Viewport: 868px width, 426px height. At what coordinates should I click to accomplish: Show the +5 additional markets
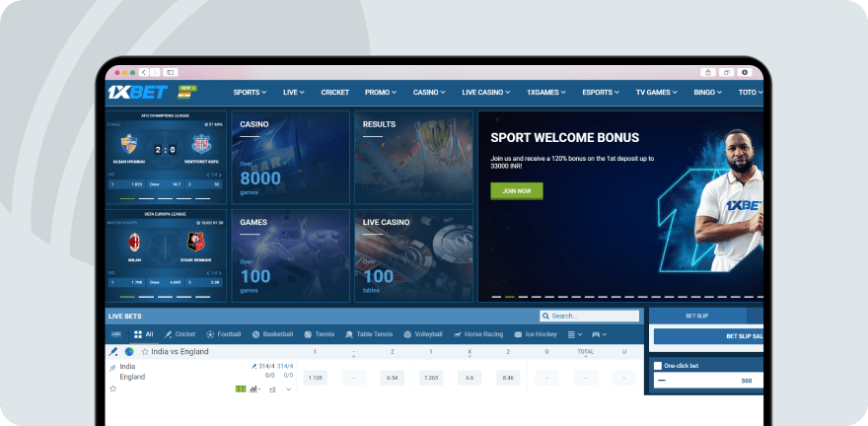point(272,390)
